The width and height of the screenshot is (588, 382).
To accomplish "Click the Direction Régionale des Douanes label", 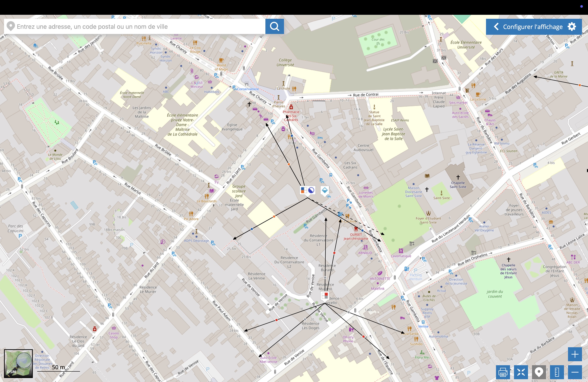I will point(42,361).
